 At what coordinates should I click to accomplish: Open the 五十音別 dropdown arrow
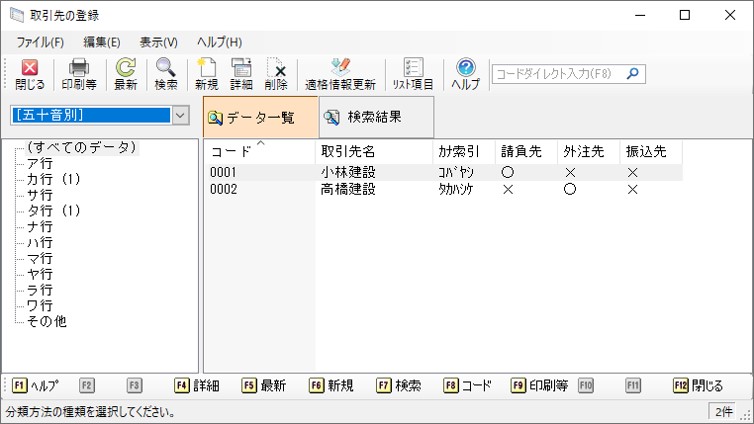tap(180, 115)
